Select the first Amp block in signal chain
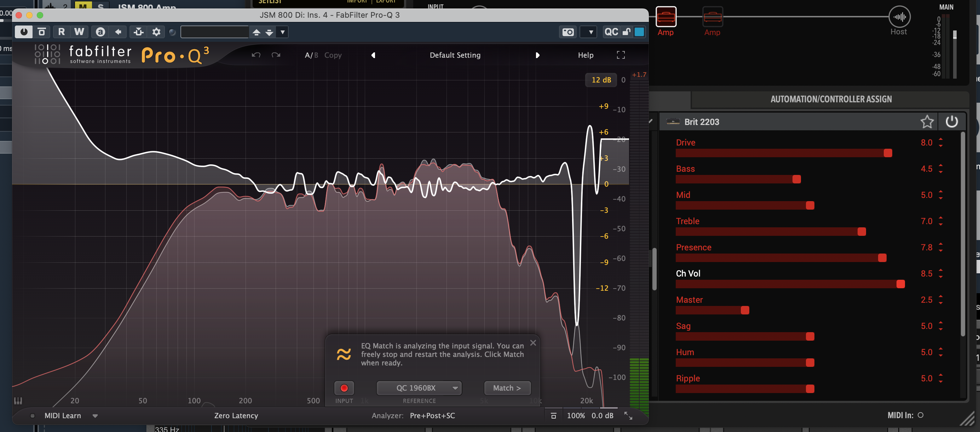Image resolution: width=980 pixels, height=432 pixels. (666, 17)
